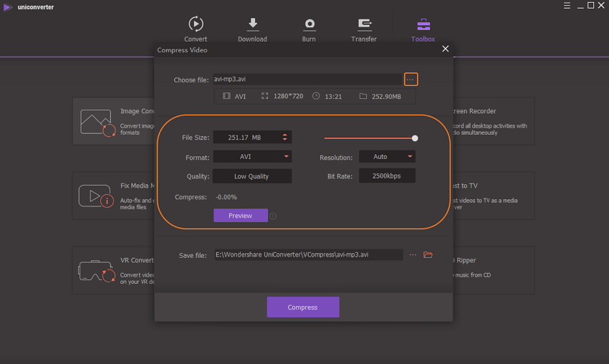Click the info icon next to Preview
This screenshot has height=364, width=609.
(273, 216)
